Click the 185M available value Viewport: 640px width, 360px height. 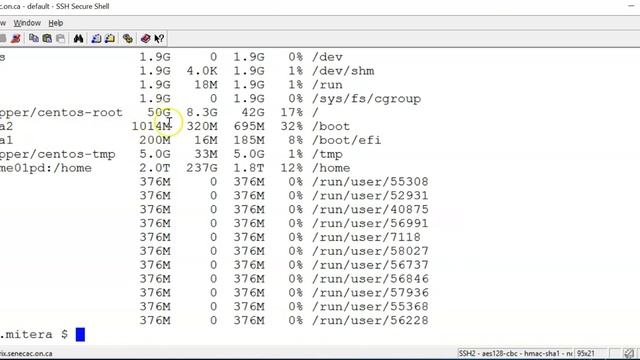point(249,140)
